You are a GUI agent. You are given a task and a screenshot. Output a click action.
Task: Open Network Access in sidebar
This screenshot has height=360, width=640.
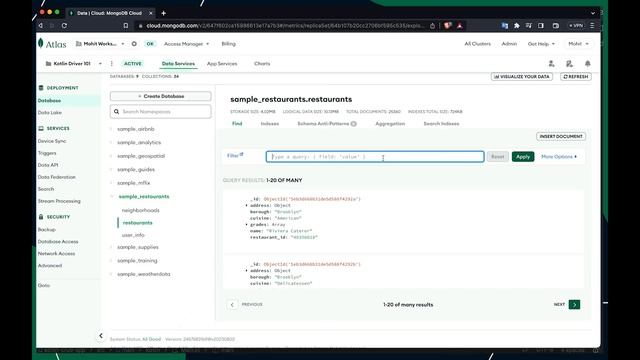(56, 253)
